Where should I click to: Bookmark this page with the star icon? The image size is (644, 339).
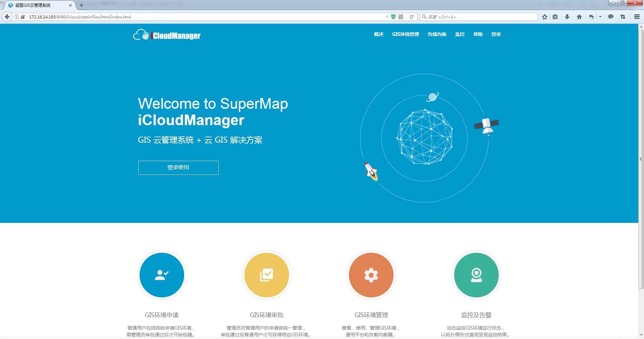pyautogui.click(x=545, y=17)
